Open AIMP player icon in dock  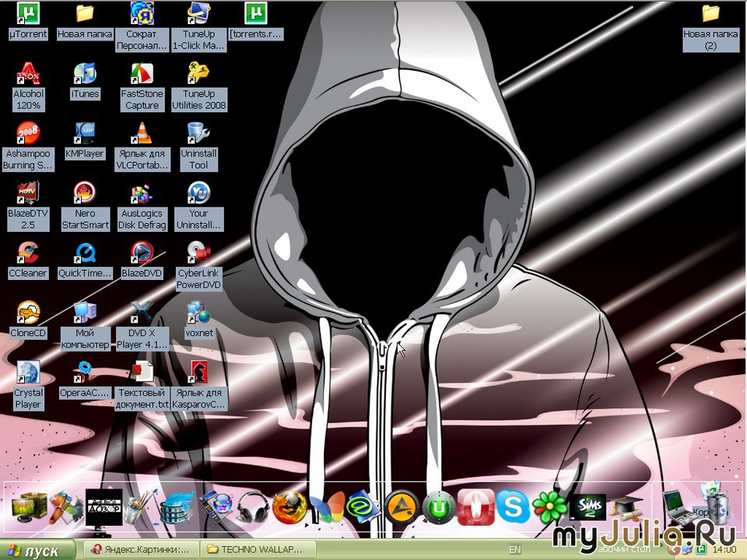tap(402, 508)
